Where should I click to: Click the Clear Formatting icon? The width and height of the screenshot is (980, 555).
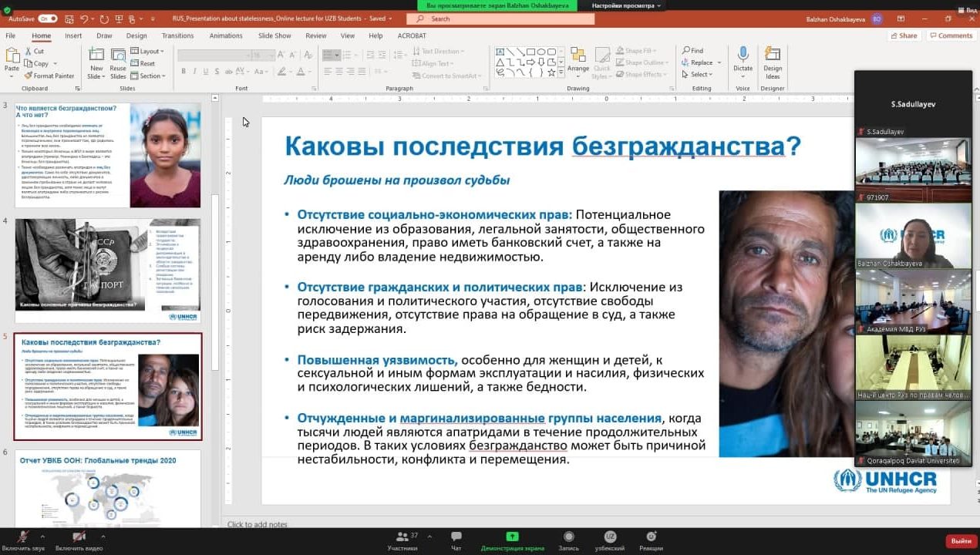pyautogui.click(x=308, y=55)
